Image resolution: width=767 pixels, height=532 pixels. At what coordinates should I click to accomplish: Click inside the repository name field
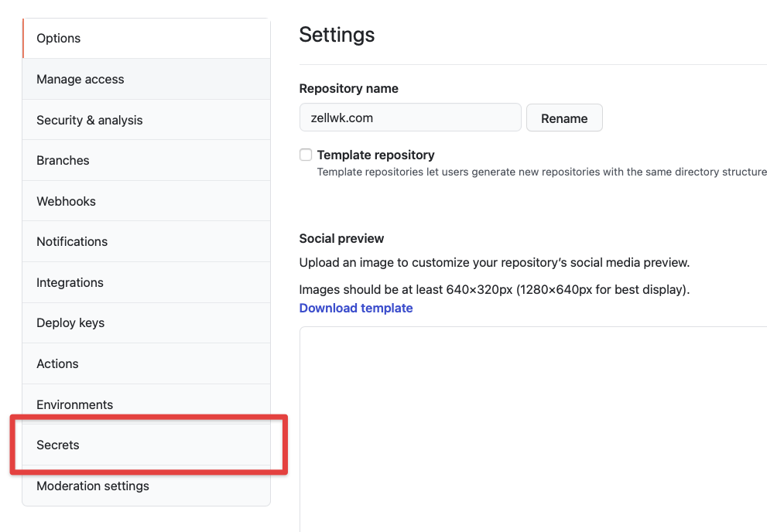click(410, 117)
